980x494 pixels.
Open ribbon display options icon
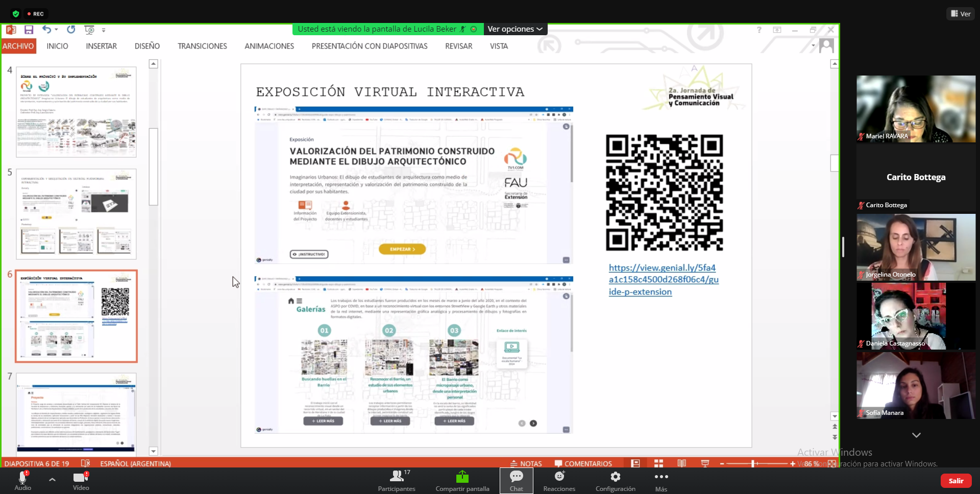(777, 30)
